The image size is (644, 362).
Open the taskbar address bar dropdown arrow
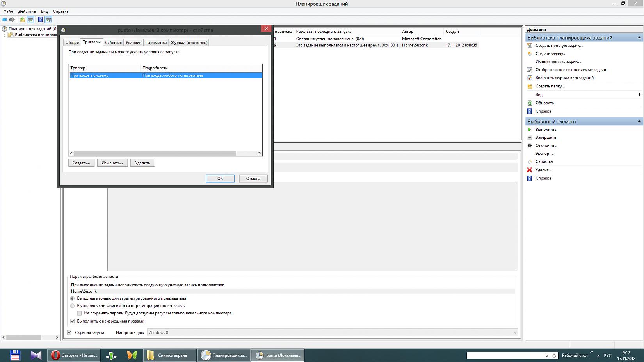tap(546, 356)
